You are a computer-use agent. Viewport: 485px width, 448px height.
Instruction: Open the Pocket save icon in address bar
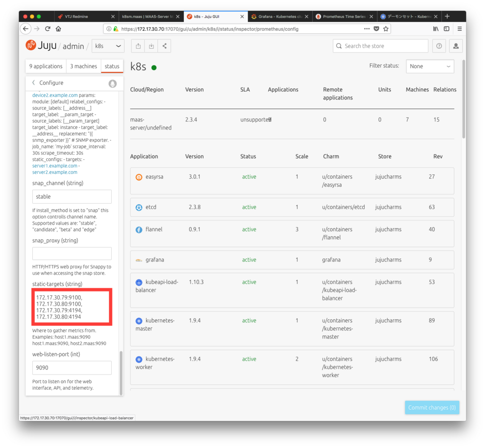[377, 29]
